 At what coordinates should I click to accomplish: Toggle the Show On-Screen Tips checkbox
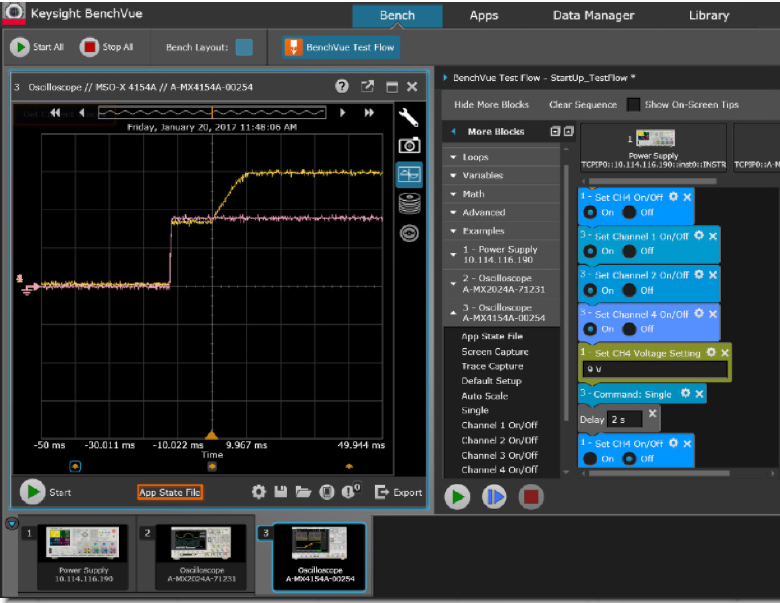(633, 104)
